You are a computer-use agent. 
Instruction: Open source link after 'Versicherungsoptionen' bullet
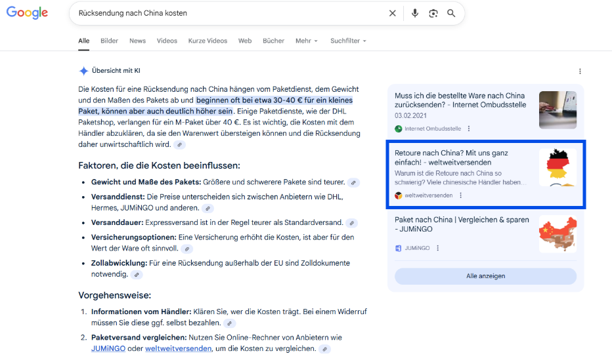187,249
